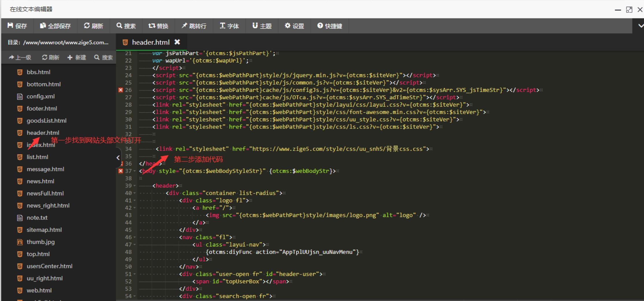Open the 主题 theme menu
Image resolution: width=644 pixels, height=301 pixels.
click(262, 26)
